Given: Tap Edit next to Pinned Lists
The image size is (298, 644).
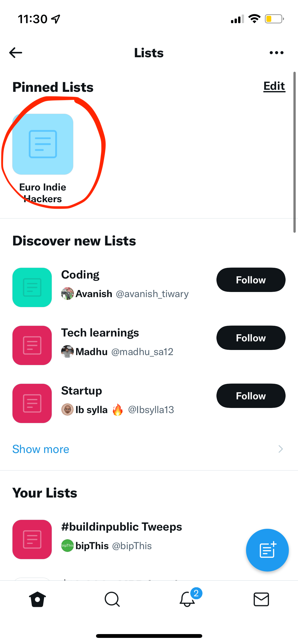Looking at the screenshot, I should [x=274, y=86].
